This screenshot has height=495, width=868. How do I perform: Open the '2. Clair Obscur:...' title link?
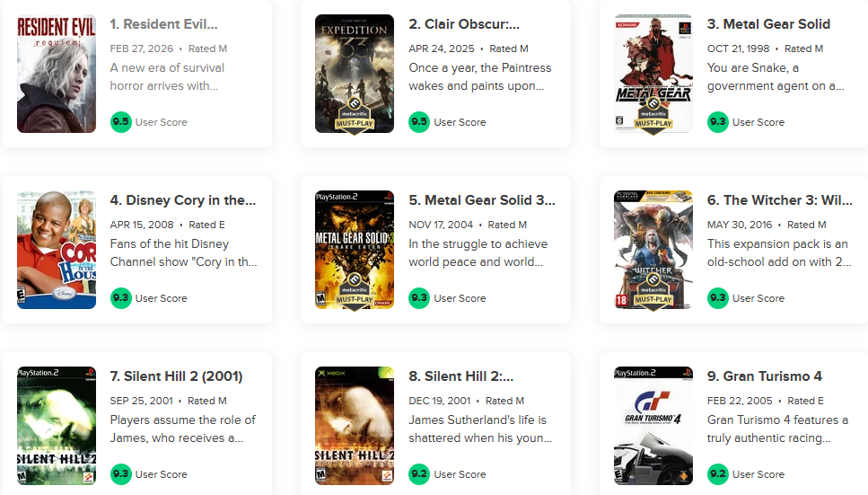[464, 24]
